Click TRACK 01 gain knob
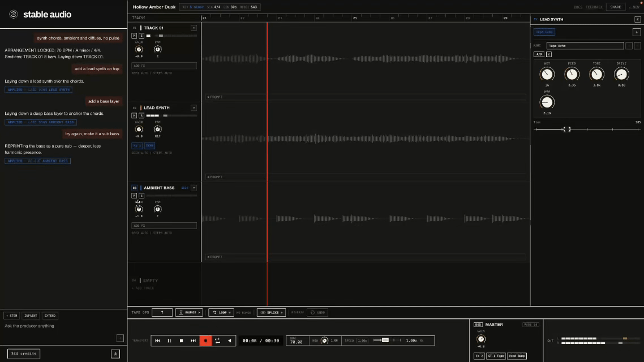644x362 pixels. click(139, 49)
